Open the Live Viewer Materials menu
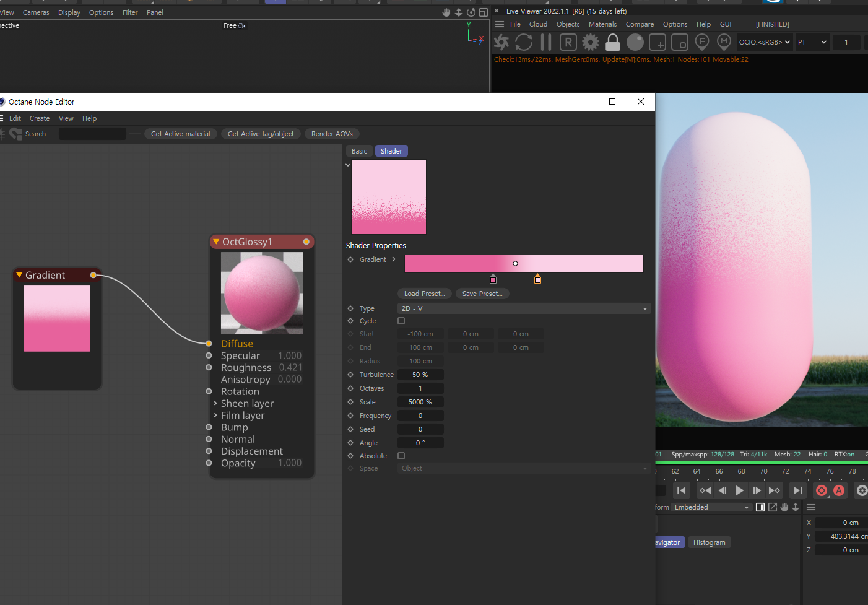 click(x=602, y=24)
